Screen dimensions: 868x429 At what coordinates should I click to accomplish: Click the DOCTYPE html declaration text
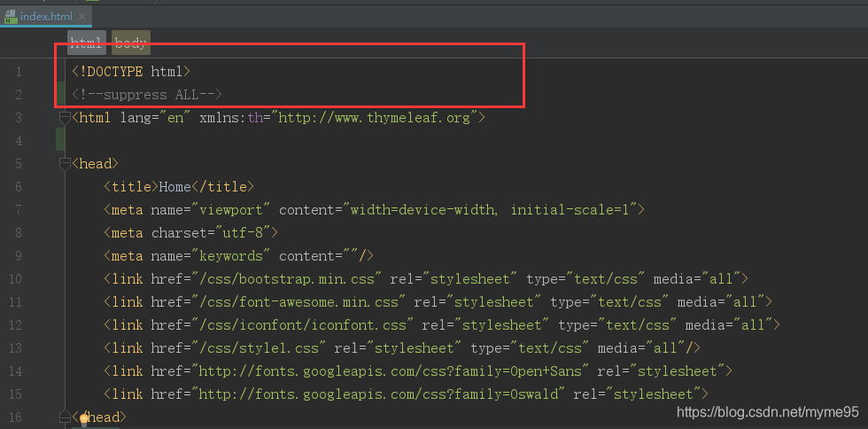click(131, 72)
